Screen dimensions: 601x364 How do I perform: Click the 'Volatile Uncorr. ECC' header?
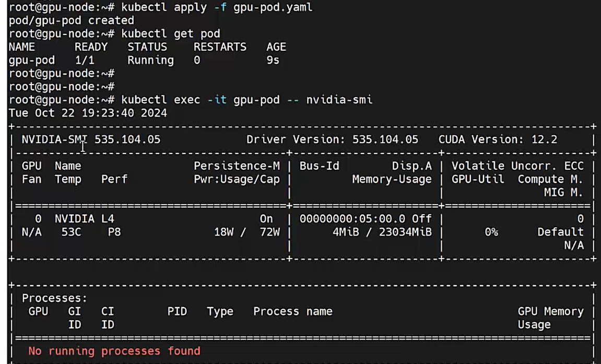point(517,166)
